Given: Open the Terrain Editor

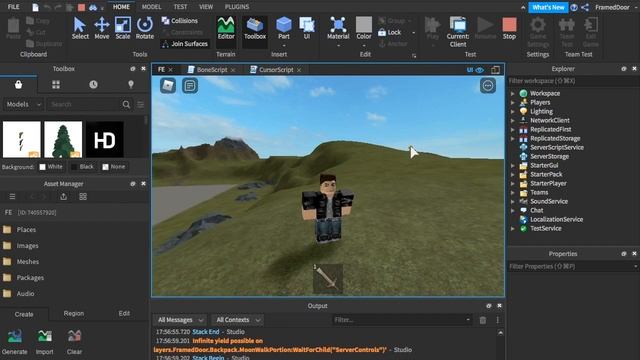Looking at the screenshot, I should point(226,28).
